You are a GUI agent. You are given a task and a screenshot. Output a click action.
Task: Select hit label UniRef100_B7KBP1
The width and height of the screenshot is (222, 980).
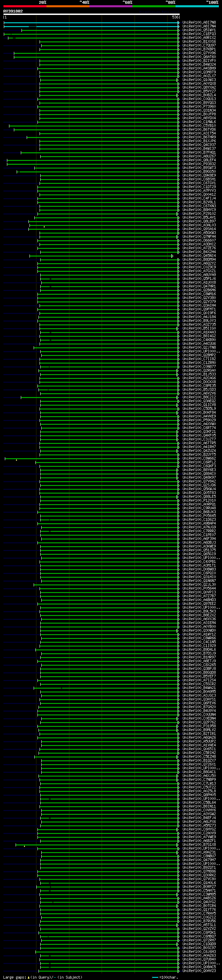(x=199, y=49)
